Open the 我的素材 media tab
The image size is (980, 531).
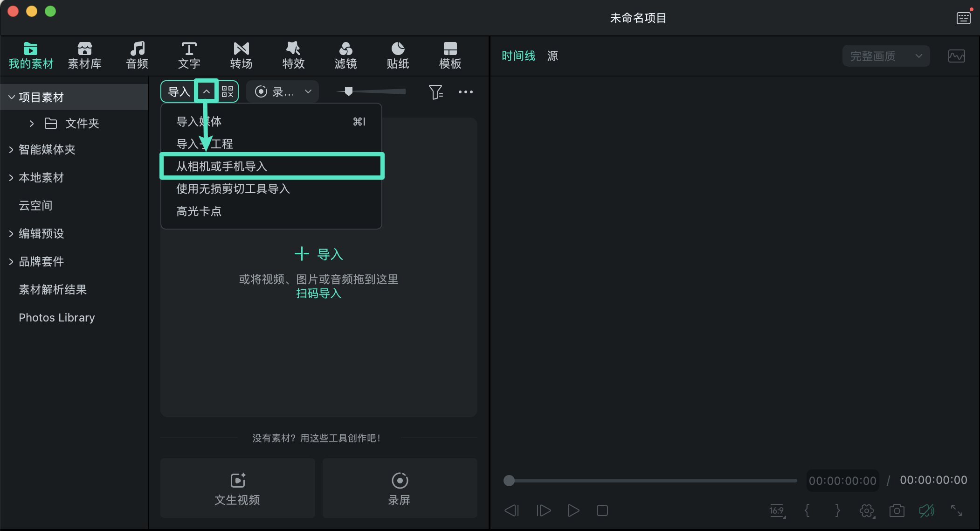(x=31, y=56)
